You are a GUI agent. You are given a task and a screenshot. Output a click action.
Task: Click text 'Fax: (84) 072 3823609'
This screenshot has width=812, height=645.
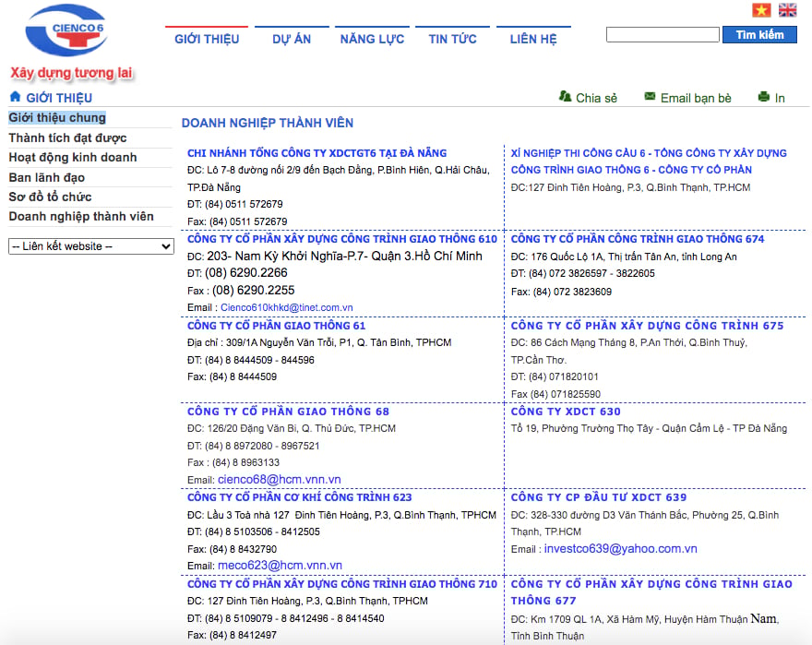561,292
